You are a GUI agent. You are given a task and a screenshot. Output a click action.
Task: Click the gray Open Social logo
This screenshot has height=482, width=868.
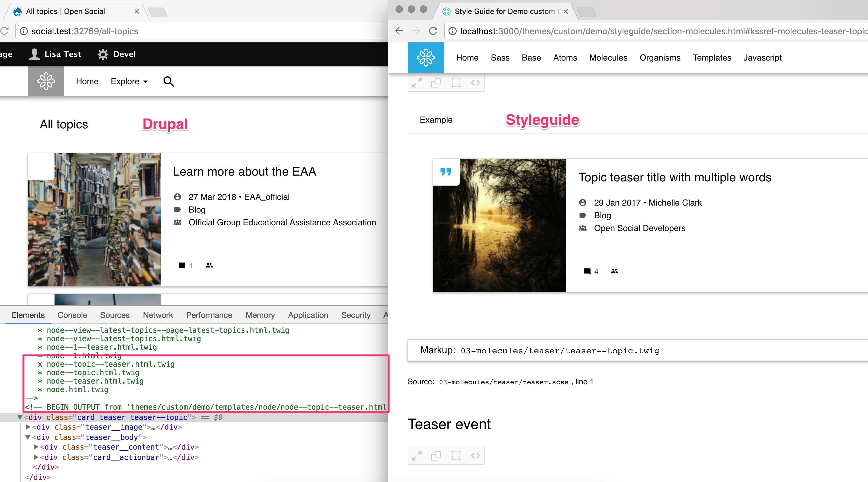(x=46, y=81)
